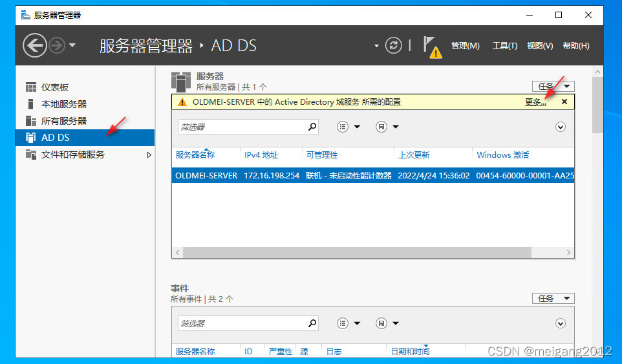Image resolution: width=622 pixels, height=364 pixels.
Task: Click the 更多... link in warning bar
Action: pyautogui.click(x=535, y=102)
